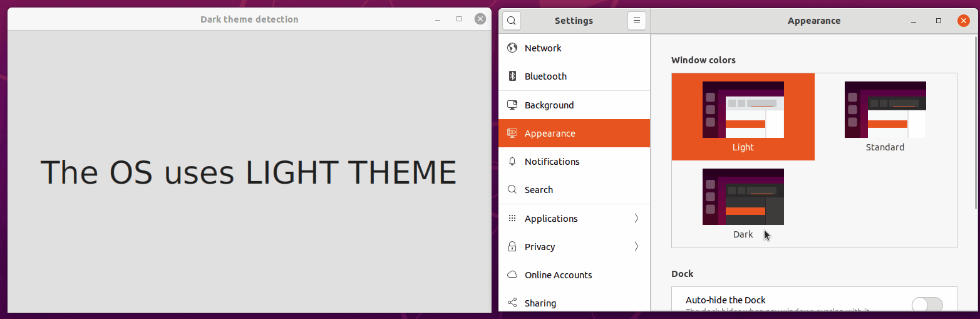Click the Auto-hide the Dock label
This screenshot has height=319, width=980.
726,300
